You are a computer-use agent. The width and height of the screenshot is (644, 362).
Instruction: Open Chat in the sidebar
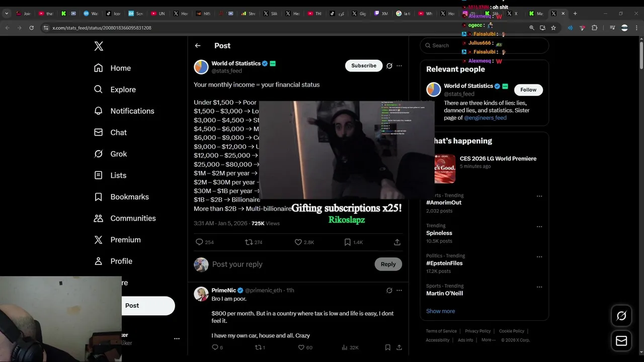click(111, 132)
